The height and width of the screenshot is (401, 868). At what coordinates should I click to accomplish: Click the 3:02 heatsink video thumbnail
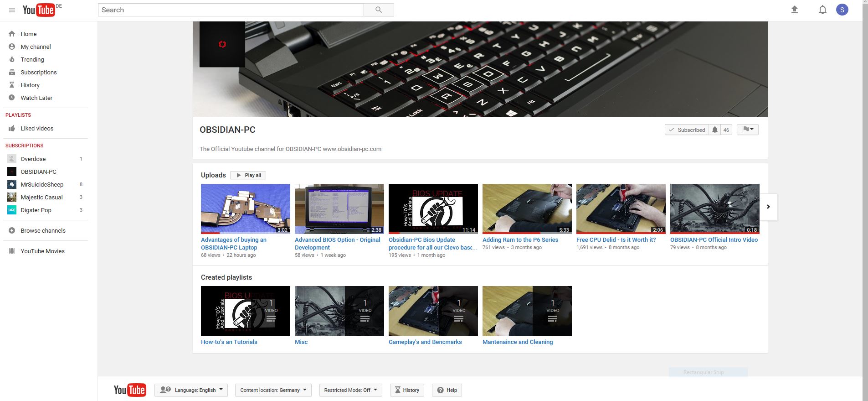point(246,209)
